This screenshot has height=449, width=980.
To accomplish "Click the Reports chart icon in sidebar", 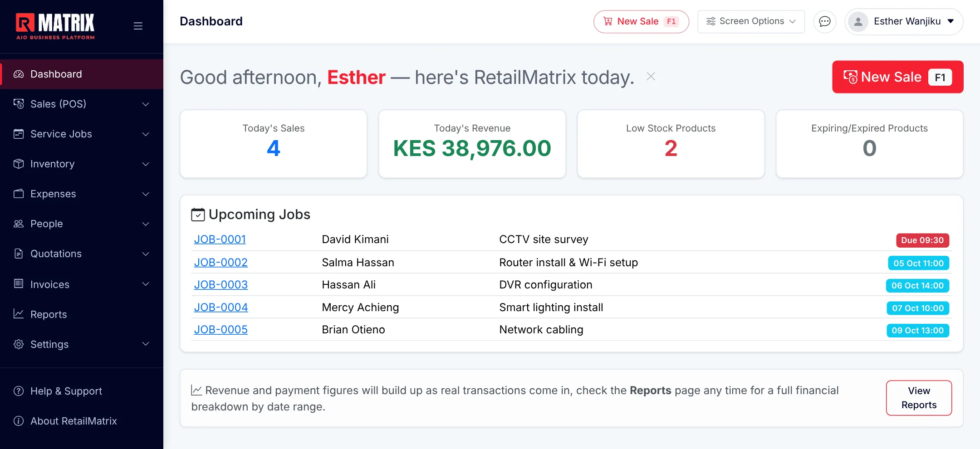I will tap(19, 314).
